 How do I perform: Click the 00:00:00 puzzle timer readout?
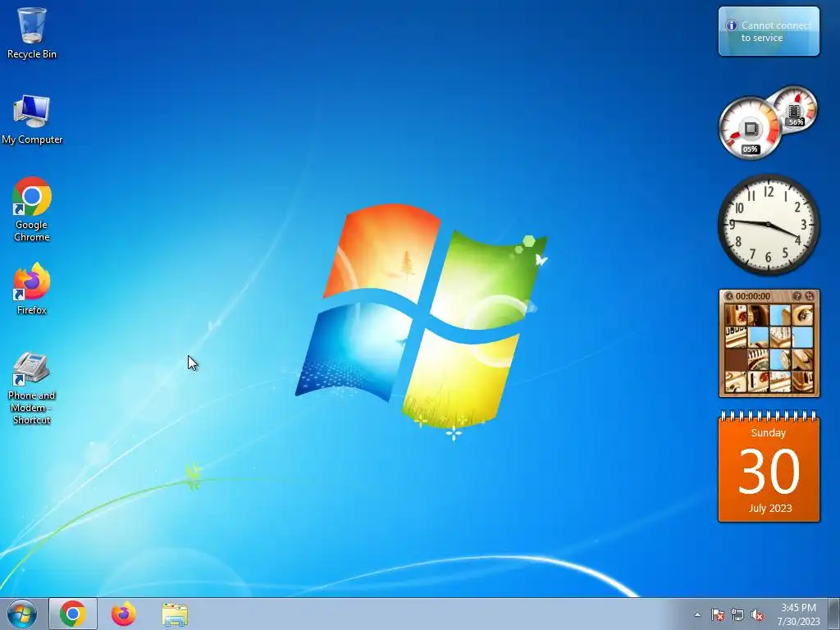click(x=753, y=296)
